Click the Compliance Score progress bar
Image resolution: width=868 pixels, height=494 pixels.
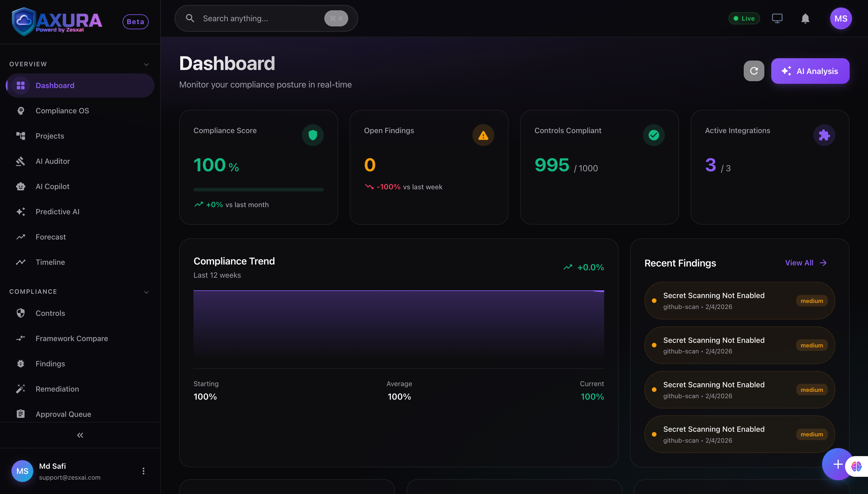(258, 189)
